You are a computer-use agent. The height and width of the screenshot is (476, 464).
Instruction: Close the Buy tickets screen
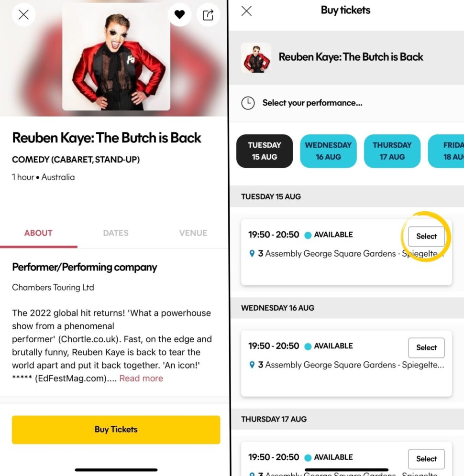246,11
